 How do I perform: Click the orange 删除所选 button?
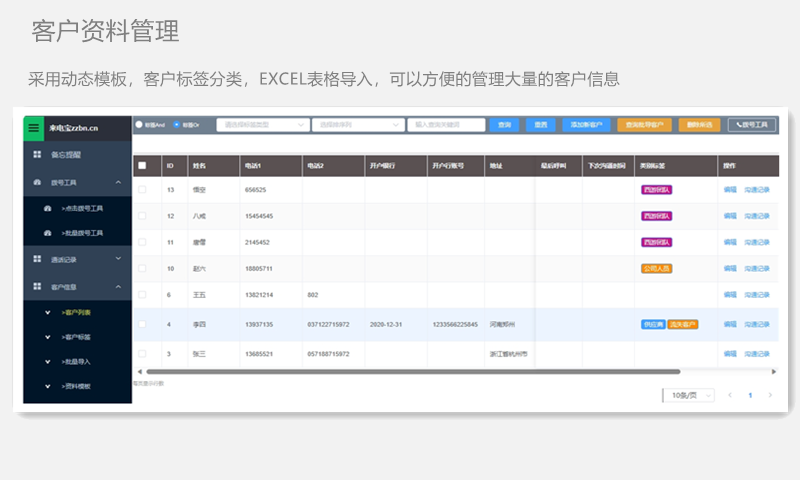(699, 125)
